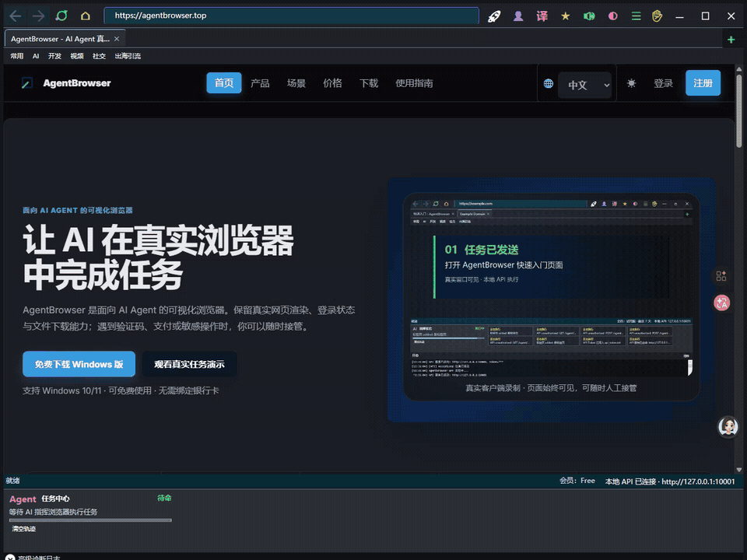Toggle light/dark theme with sun icon

click(x=631, y=84)
